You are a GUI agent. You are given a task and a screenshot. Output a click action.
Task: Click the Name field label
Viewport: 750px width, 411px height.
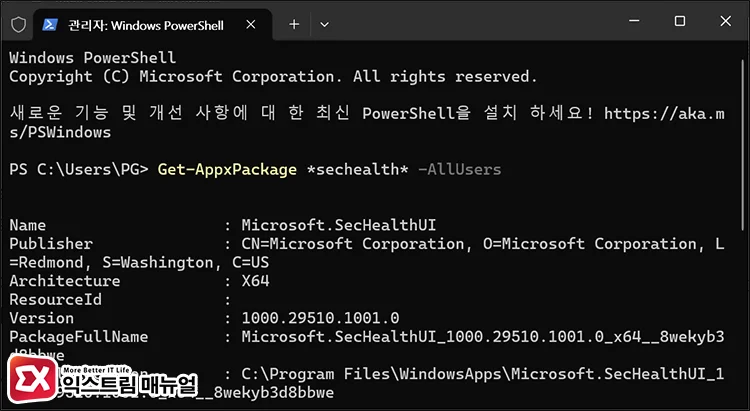(x=28, y=225)
